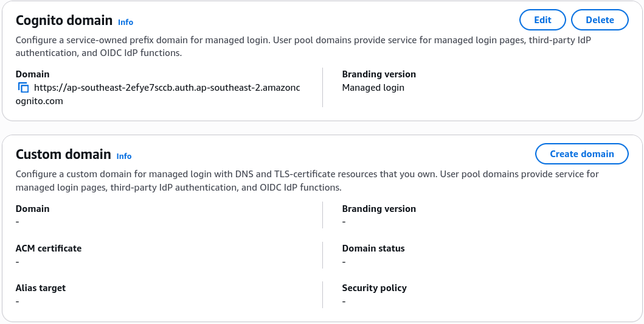The height and width of the screenshot is (324, 644).
Task: Delete the Cognito domain
Action: coord(600,20)
